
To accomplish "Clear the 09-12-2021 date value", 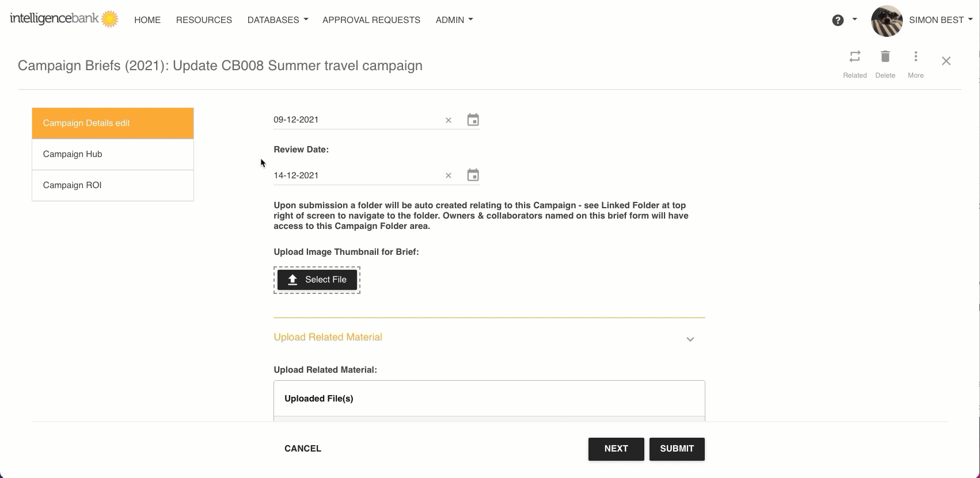I will 449,120.
